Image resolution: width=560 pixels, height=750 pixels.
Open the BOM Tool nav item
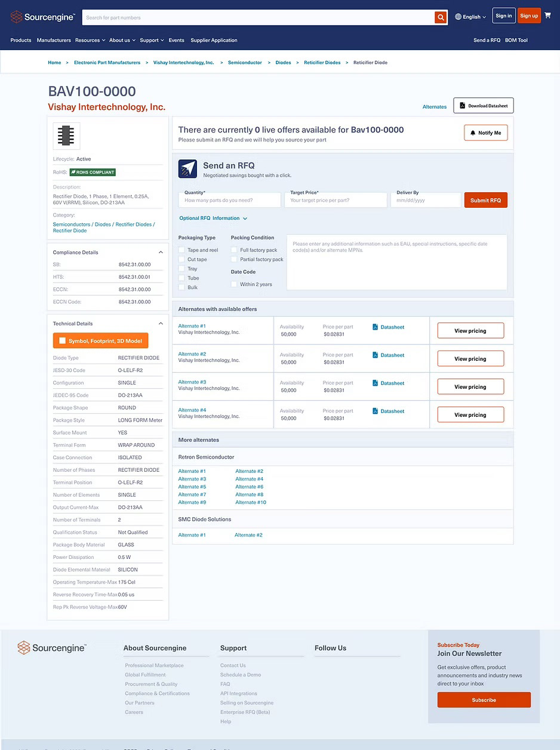(516, 40)
